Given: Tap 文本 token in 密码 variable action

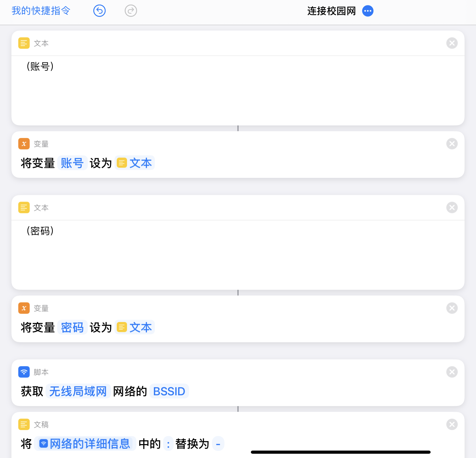Looking at the screenshot, I should coord(135,327).
